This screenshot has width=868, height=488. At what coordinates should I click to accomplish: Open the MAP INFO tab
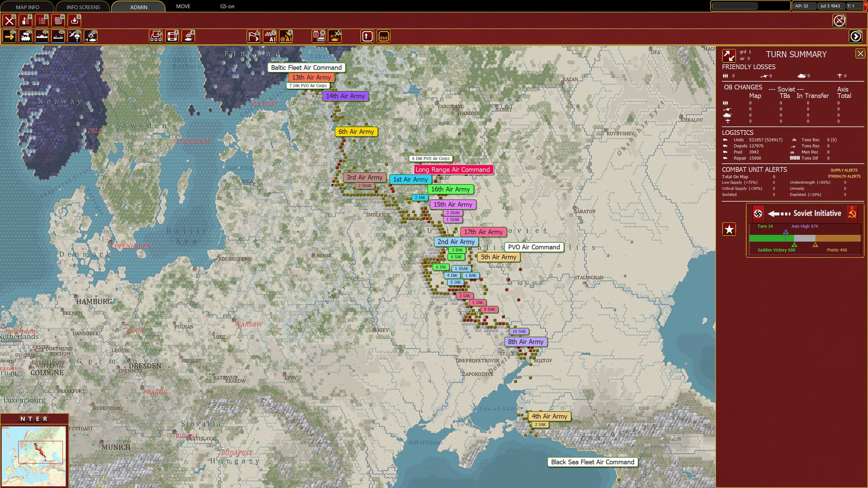28,7
